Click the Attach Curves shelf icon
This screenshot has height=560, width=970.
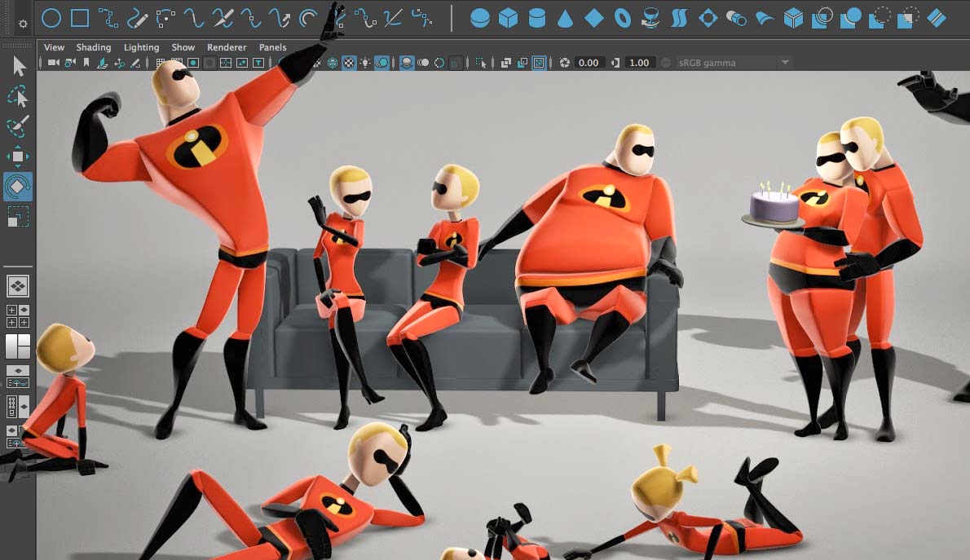[194, 18]
